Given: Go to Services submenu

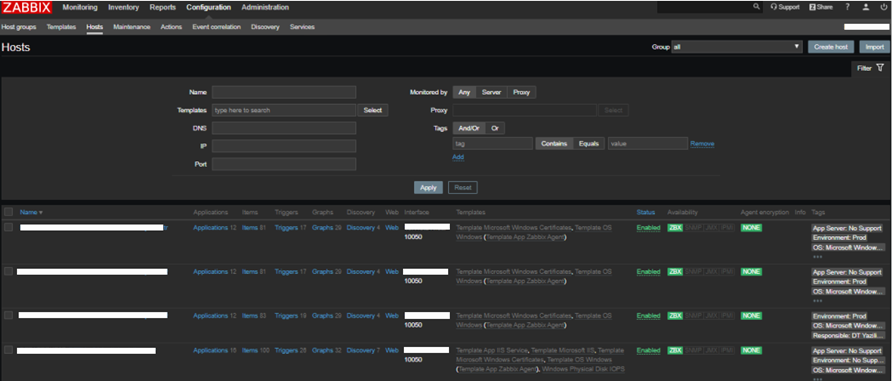Looking at the screenshot, I should click(302, 27).
